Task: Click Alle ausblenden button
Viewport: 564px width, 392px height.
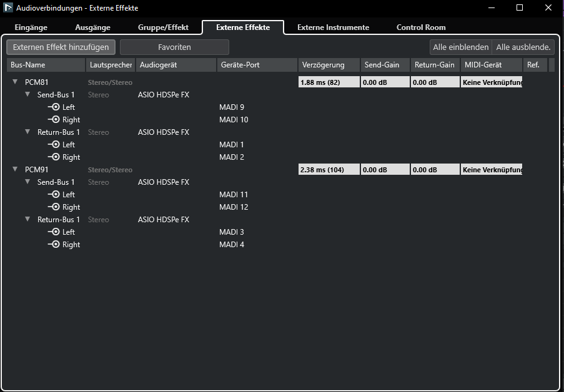Action: 523,47
